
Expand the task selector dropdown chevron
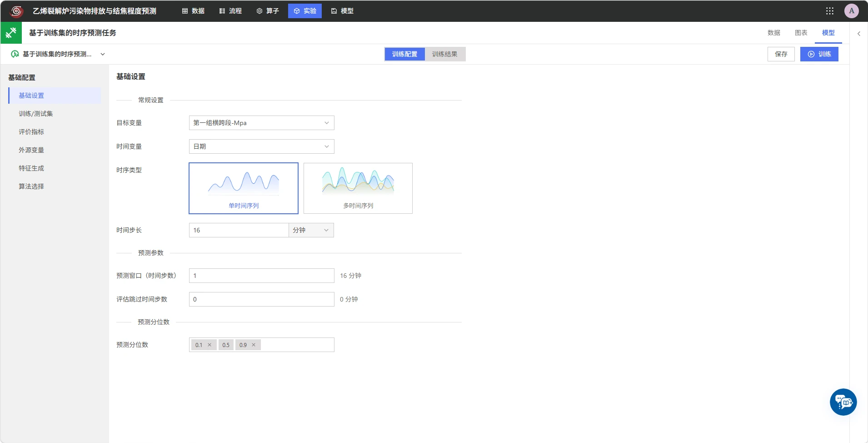(103, 54)
